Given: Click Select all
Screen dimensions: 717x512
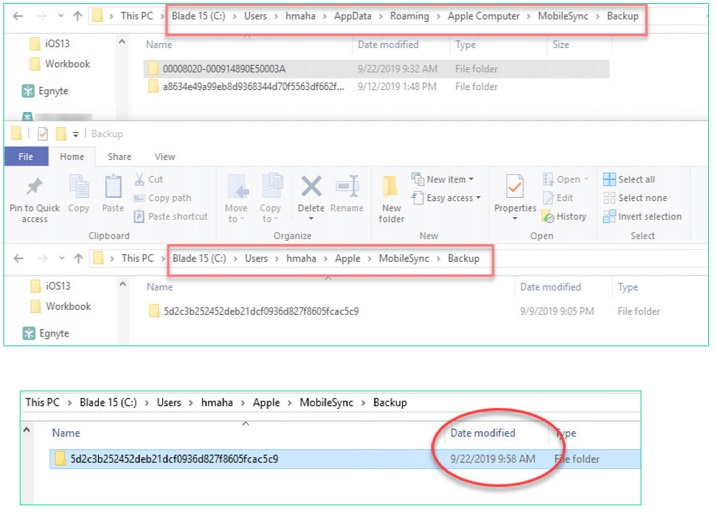Looking at the screenshot, I should (629, 179).
